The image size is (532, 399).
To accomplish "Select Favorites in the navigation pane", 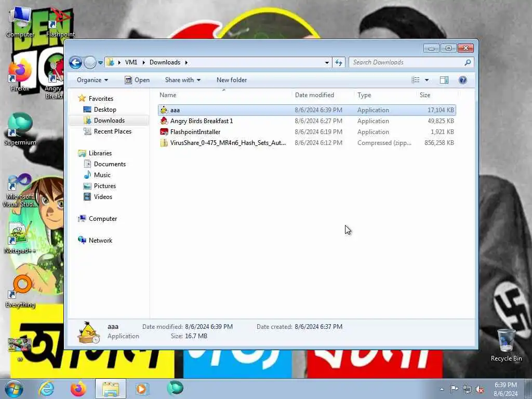I will pyautogui.click(x=101, y=98).
